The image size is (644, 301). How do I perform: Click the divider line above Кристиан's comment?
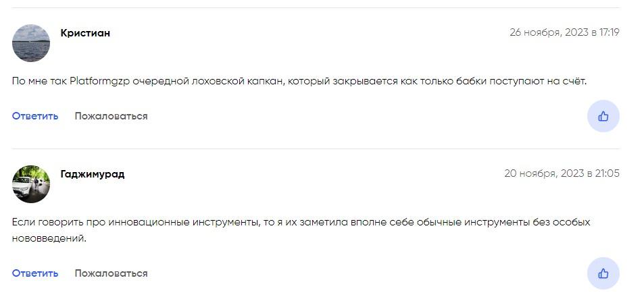(316, 7)
